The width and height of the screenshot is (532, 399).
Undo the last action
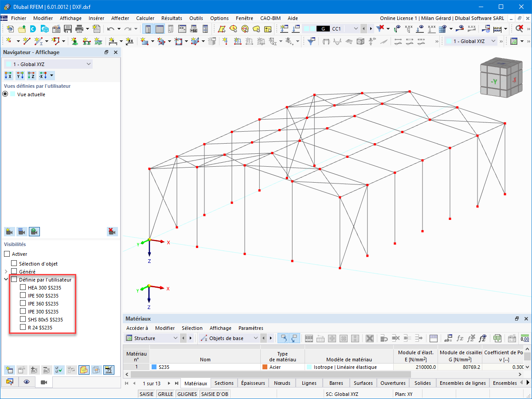coord(110,29)
